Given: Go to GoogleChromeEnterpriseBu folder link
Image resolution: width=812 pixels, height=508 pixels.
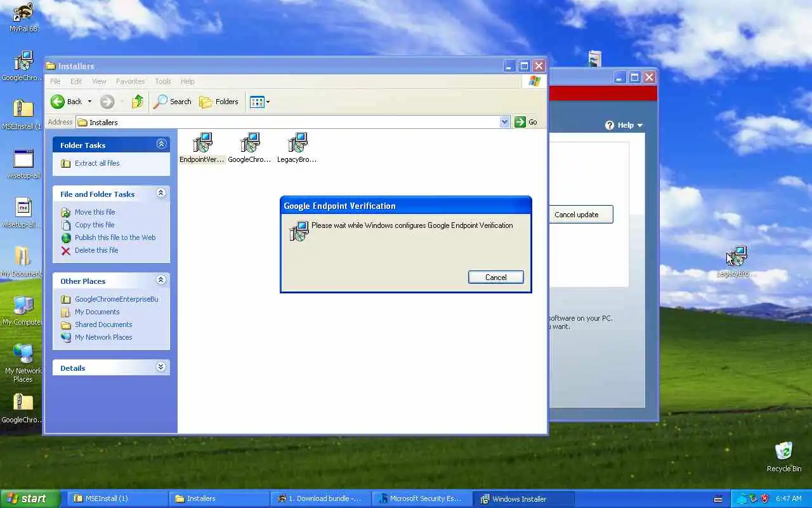Looking at the screenshot, I should pos(116,299).
